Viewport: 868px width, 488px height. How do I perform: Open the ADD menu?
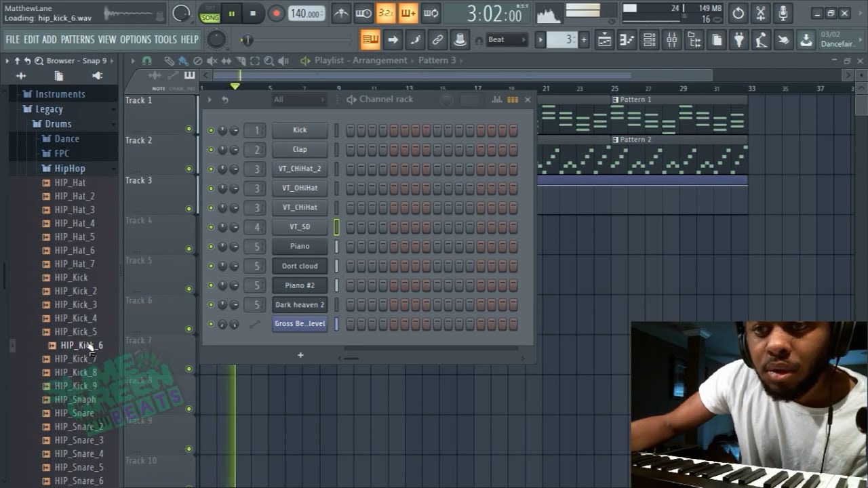[50, 40]
